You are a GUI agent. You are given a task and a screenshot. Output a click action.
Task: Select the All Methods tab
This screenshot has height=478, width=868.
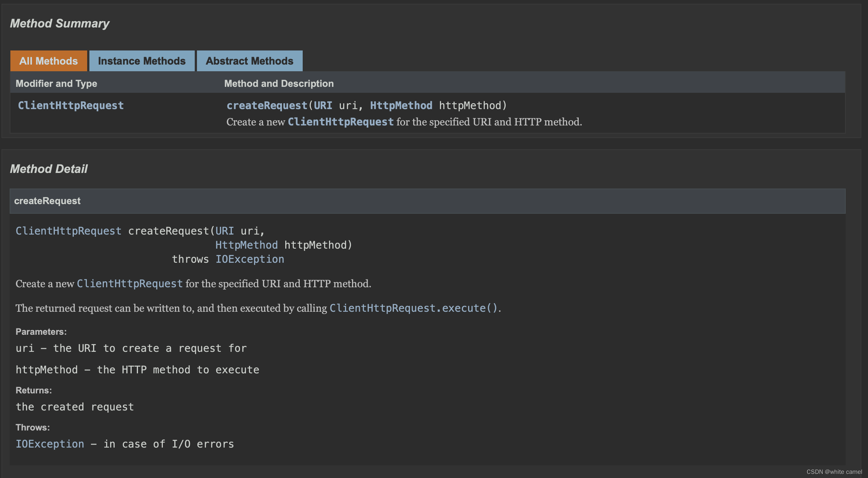pyautogui.click(x=49, y=61)
